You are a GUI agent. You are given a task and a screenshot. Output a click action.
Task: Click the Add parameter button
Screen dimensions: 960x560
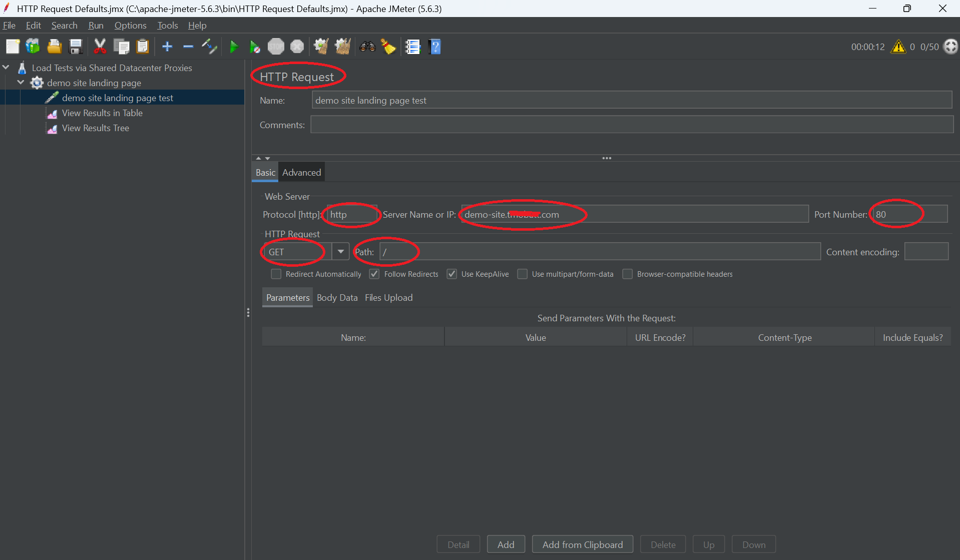(506, 544)
